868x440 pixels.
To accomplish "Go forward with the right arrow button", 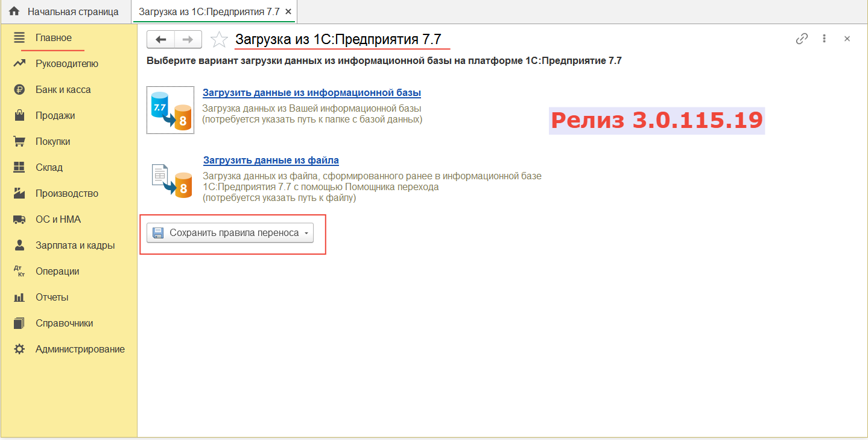I will [x=188, y=40].
